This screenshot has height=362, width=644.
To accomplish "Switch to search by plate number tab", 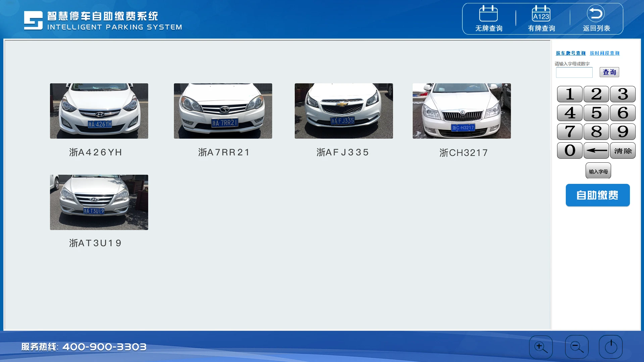I will [x=570, y=53].
